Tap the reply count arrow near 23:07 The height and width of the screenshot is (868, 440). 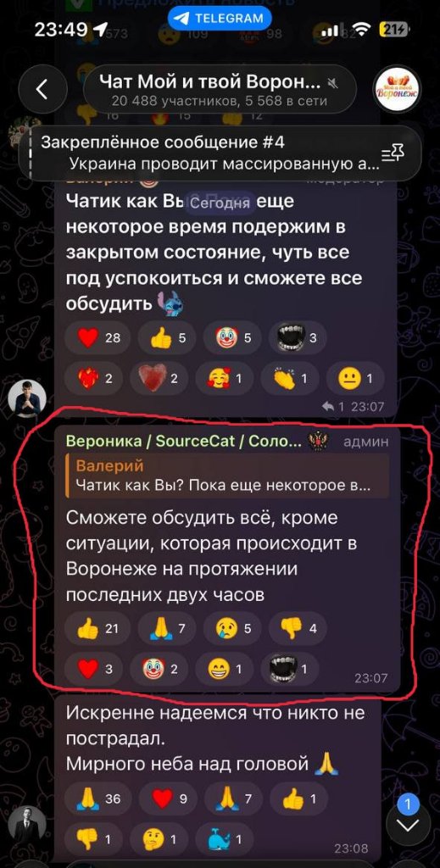coord(327,407)
